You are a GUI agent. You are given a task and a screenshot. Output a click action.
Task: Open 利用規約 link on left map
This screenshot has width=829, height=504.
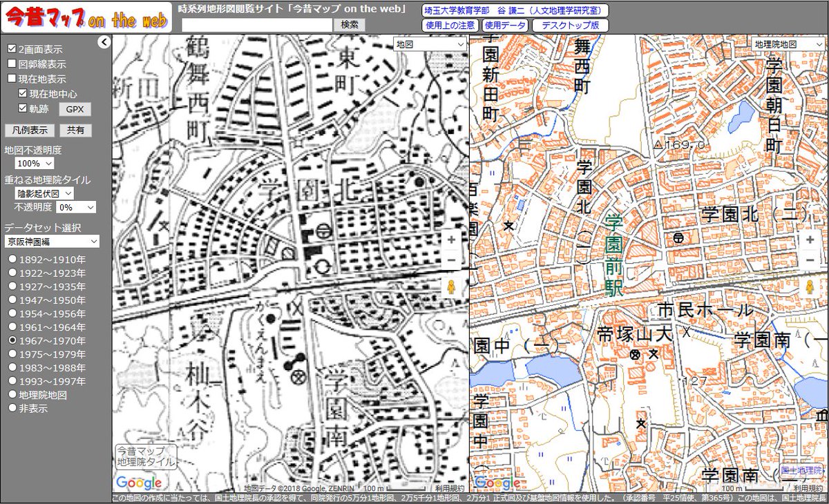coord(450,488)
